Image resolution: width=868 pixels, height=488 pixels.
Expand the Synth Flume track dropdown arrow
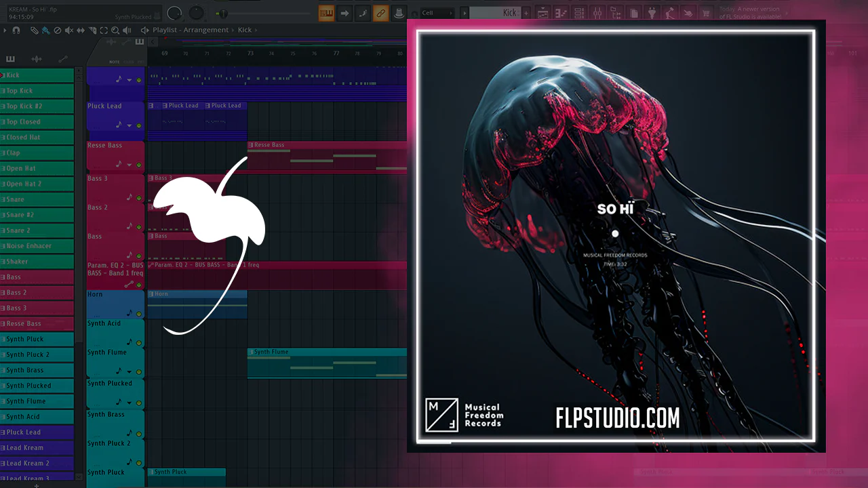[x=129, y=372]
